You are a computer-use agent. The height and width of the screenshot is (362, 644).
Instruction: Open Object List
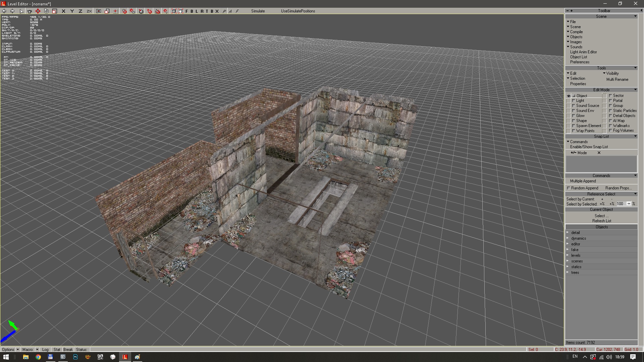tap(579, 57)
